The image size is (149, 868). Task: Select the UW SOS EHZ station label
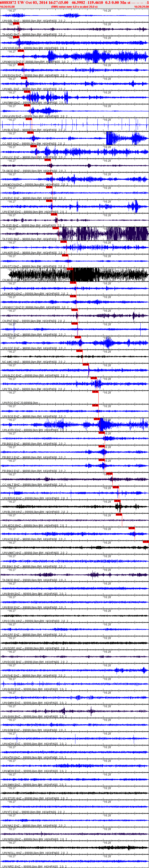coord(34,416)
